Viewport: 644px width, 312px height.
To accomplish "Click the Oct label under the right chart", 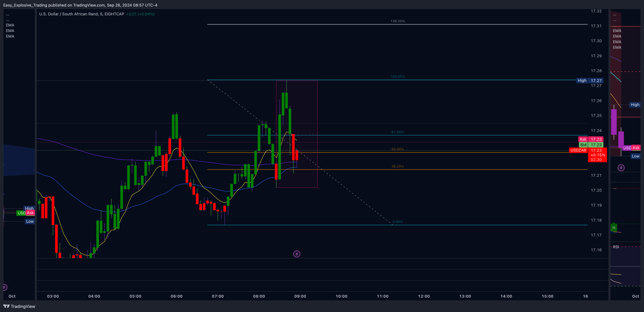I will (x=635, y=296).
